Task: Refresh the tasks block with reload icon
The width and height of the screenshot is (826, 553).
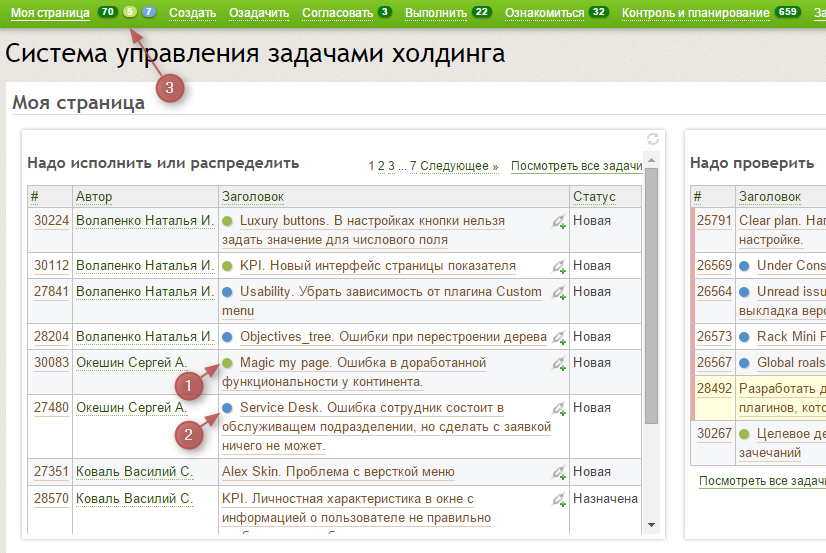Action: [x=653, y=139]
